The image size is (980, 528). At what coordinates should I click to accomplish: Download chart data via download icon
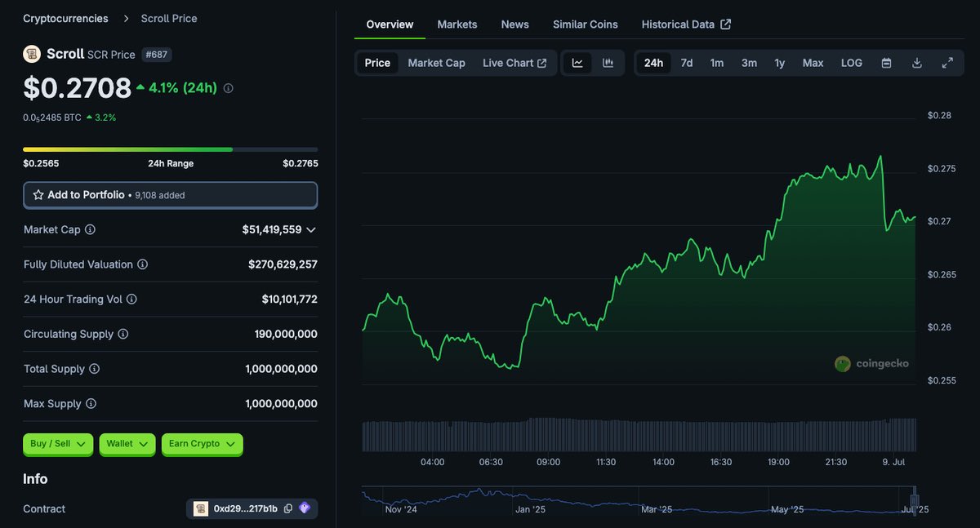pyautogui.click(x=917, y=63)
